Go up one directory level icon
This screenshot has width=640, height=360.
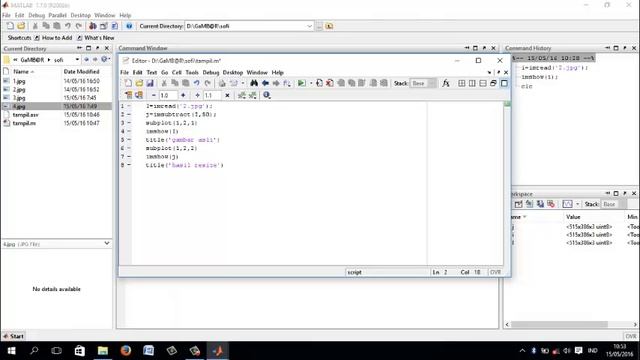[329, 26]
